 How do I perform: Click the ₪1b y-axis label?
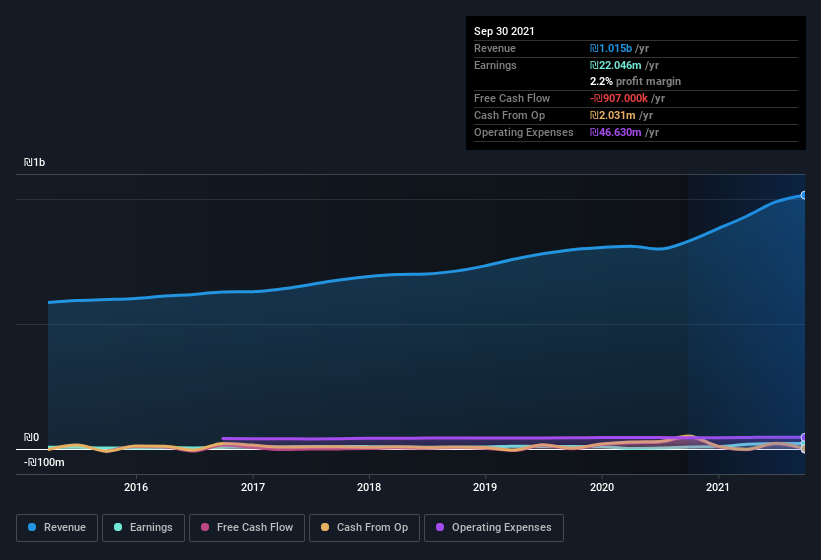click(35, 163)
